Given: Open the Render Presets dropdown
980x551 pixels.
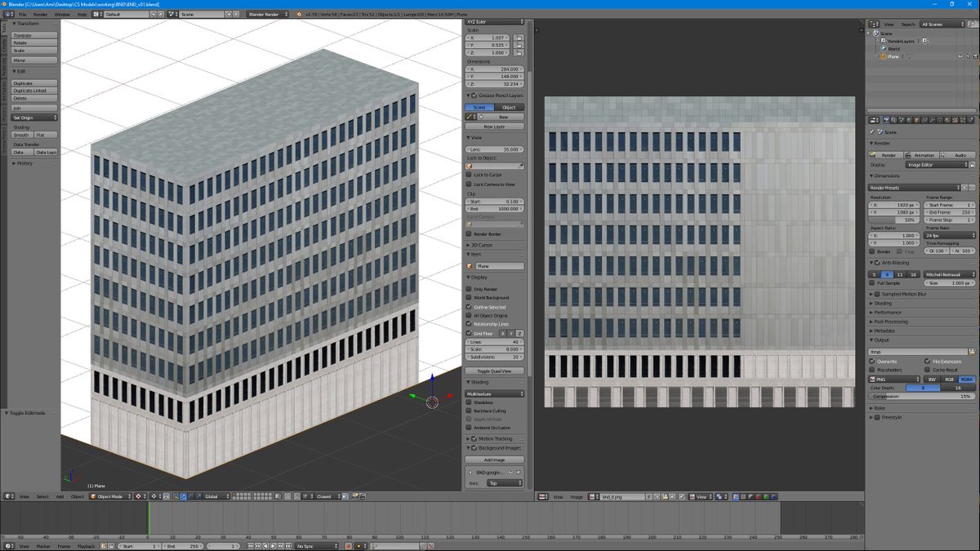Looking at the screenshot, I should click(x=913, y=188).
